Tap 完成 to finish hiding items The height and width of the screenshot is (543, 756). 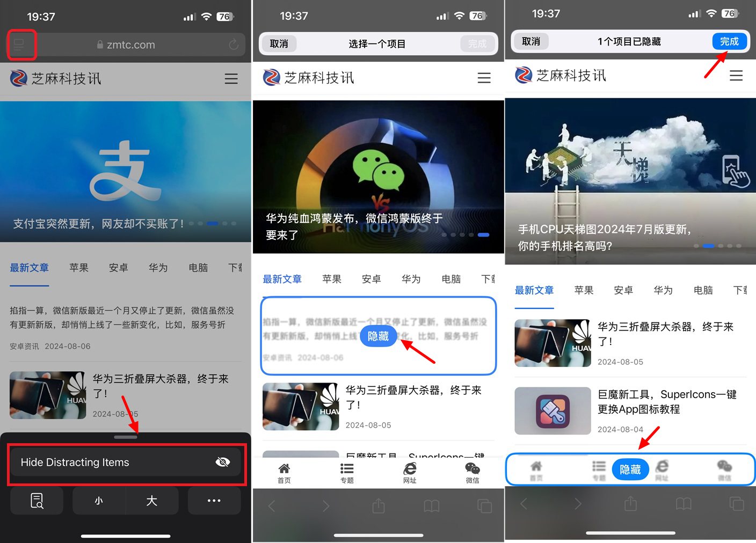(729, 41)
